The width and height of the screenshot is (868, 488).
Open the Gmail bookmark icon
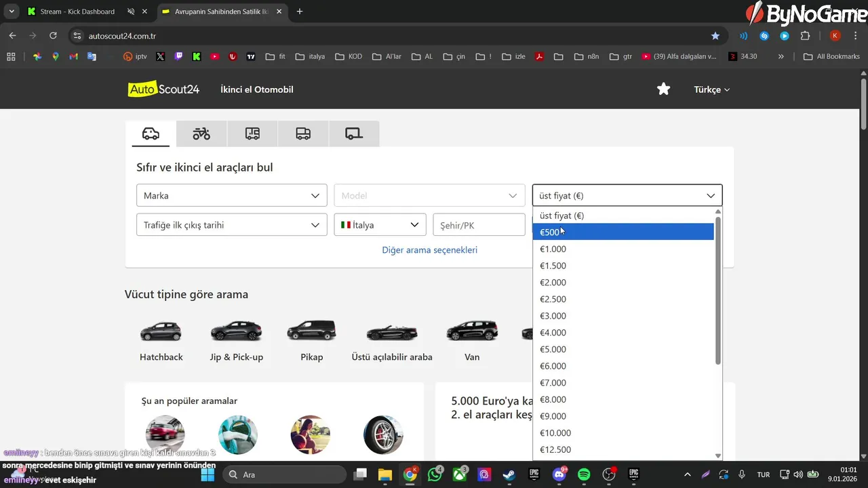click(x=73, y=56)
